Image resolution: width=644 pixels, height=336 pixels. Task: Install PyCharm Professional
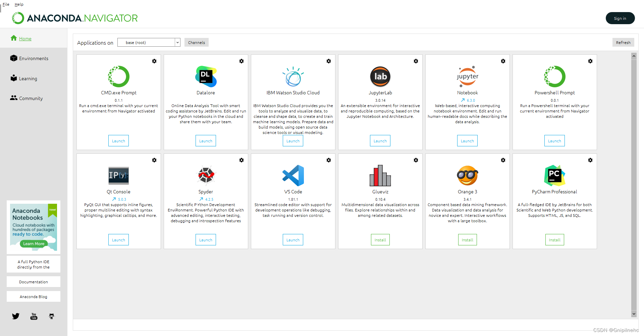[555, 240]
